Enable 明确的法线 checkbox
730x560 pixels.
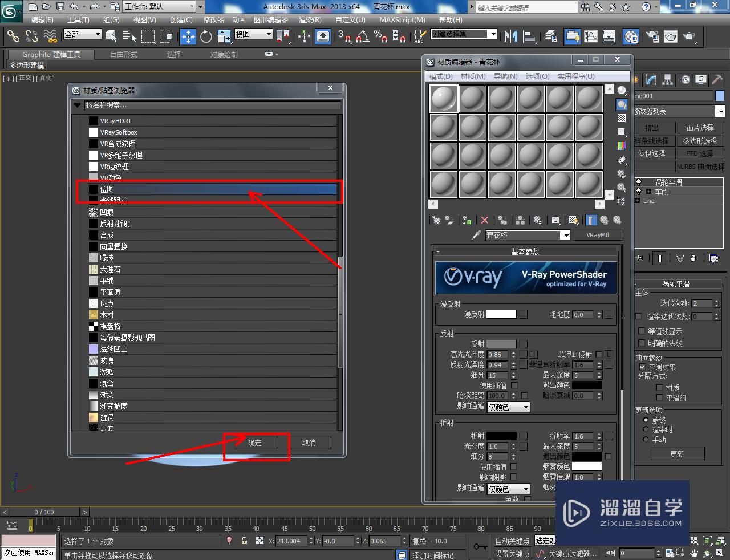point(642,343)
